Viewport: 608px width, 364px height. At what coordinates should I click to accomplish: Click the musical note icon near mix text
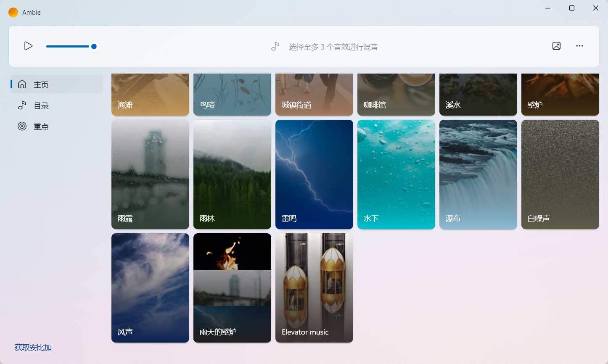coord(275,46)
